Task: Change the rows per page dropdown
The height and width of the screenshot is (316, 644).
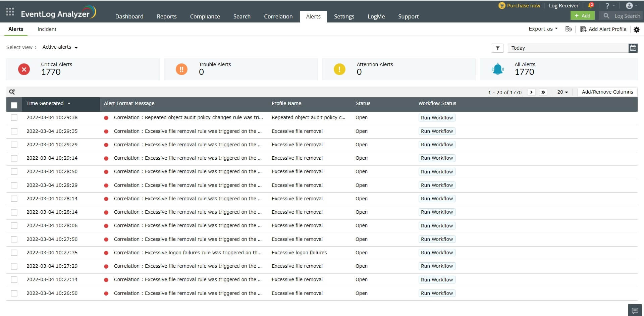Action: [x=562, y=92]
